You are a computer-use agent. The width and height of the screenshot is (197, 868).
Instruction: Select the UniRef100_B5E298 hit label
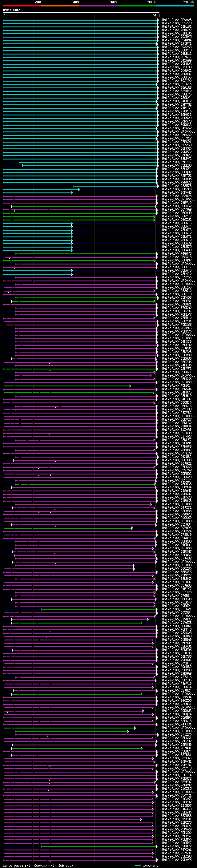click(x=177, y=857)
